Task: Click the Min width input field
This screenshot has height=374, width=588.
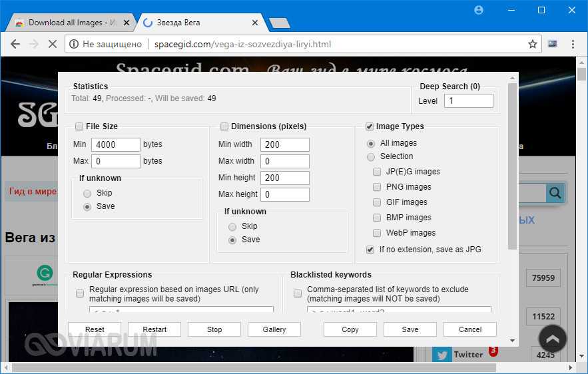Action: [285, 144]
